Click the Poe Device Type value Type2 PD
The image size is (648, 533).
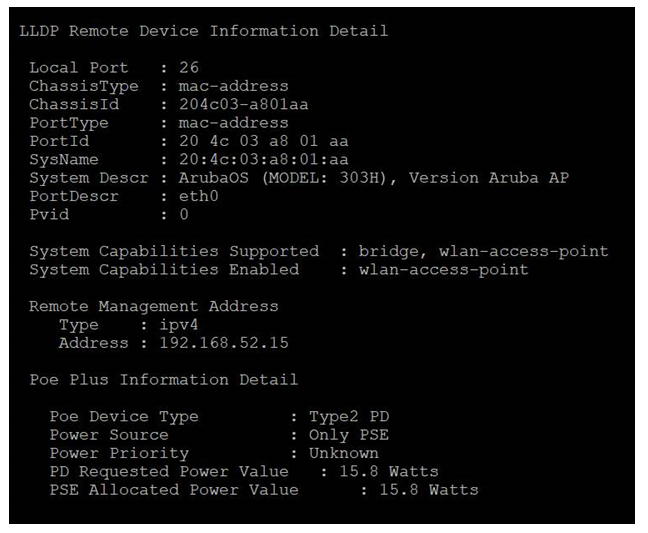pos(349,416)
